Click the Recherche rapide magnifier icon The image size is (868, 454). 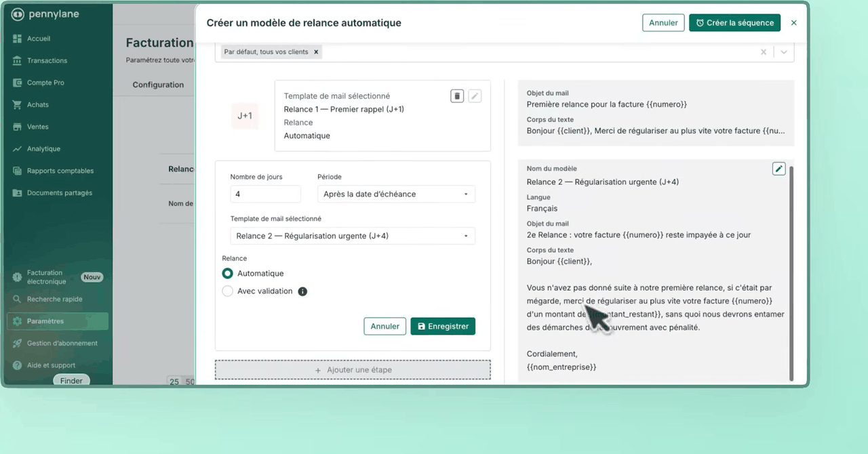click(17, 299)
